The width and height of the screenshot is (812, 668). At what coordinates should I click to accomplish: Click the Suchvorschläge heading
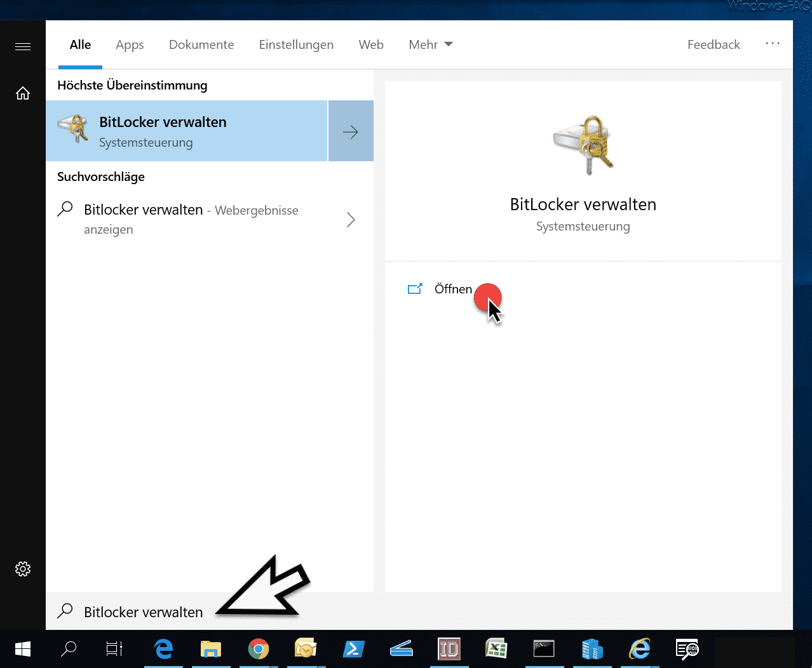[101, 177]
